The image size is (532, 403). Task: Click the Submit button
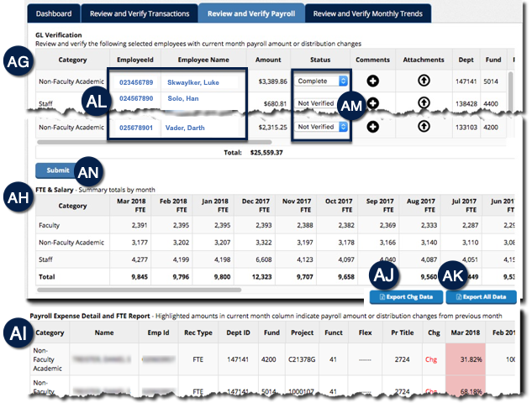58,170
